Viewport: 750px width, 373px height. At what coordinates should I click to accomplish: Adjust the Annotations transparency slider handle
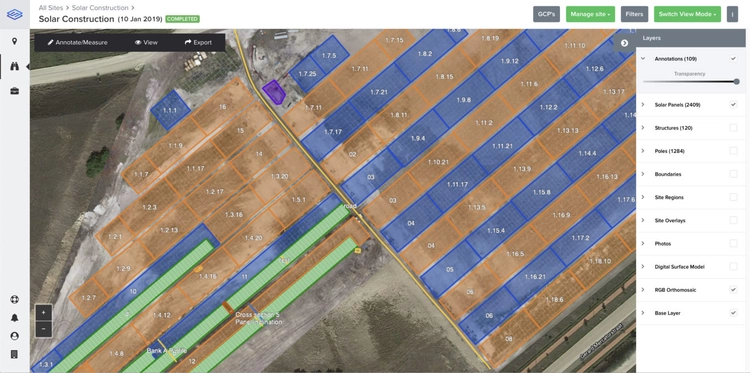pyautogui.click(x=736, y=82)
